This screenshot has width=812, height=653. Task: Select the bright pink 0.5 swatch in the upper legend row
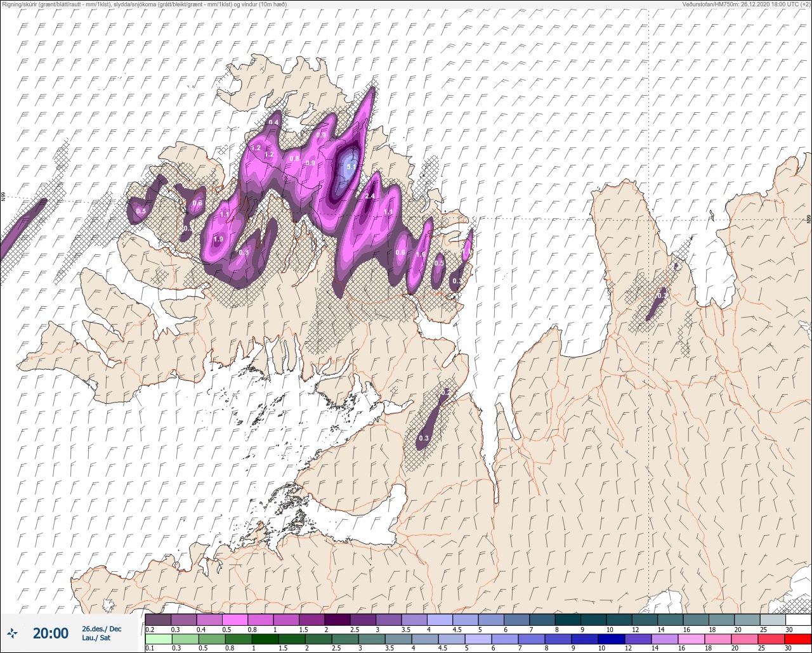[235, 619]
